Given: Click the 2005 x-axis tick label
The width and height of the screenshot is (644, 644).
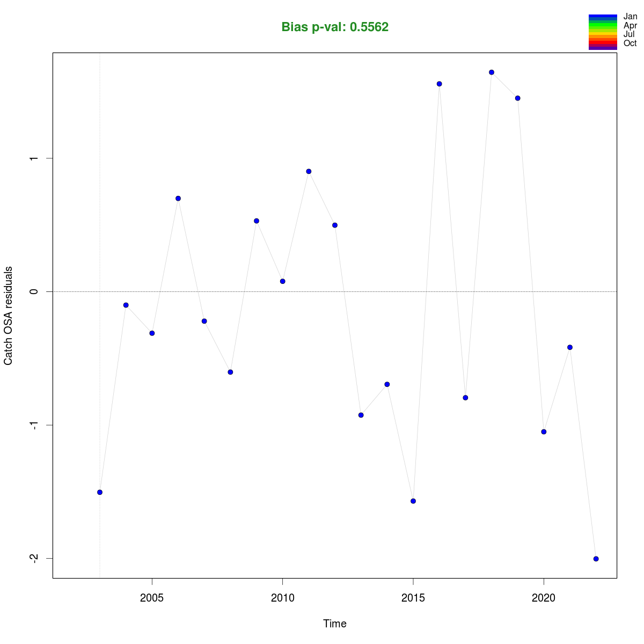Looking at the screenshot, I should point(152,598).
